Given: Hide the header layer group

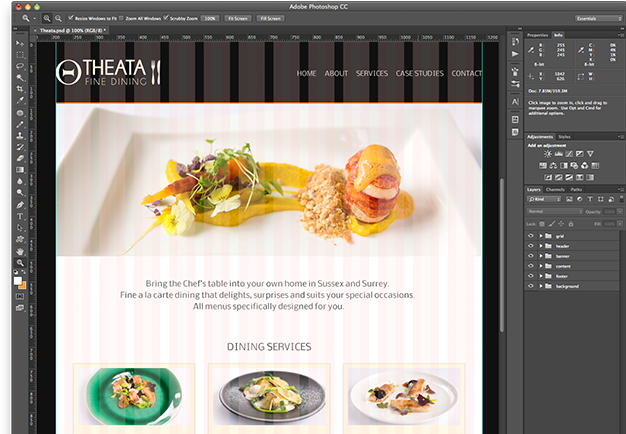Looking at the screenshot, I should pyautogui.click(x=531, y=246).
